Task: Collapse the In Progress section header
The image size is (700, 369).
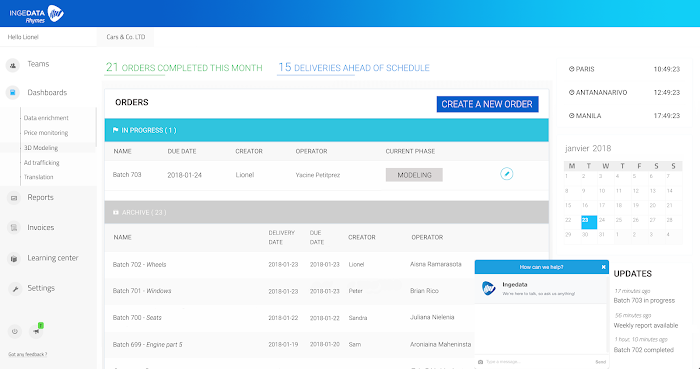Action: [326, 130]
